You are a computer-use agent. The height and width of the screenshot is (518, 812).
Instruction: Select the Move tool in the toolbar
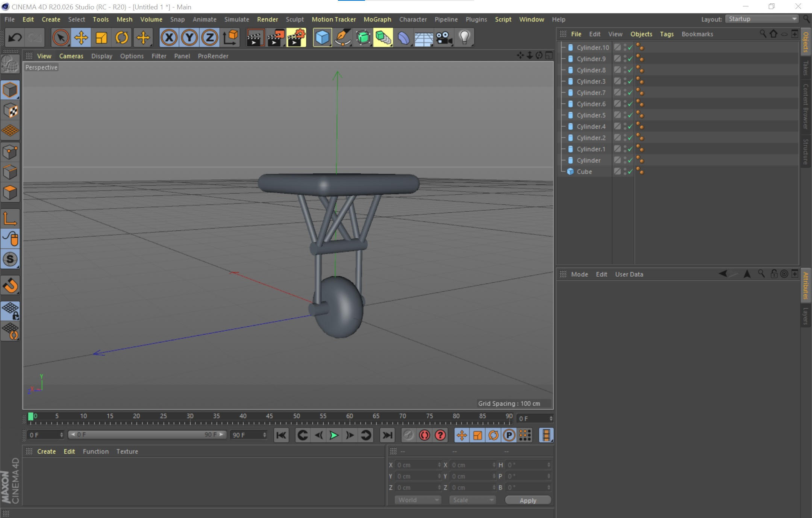tap(81, 38)
